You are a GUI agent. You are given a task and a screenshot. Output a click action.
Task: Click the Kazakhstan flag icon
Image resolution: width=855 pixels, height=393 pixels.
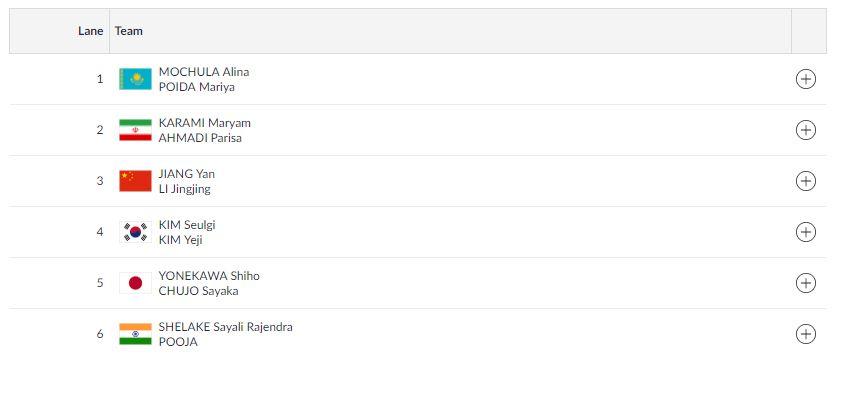click(135, 79)
